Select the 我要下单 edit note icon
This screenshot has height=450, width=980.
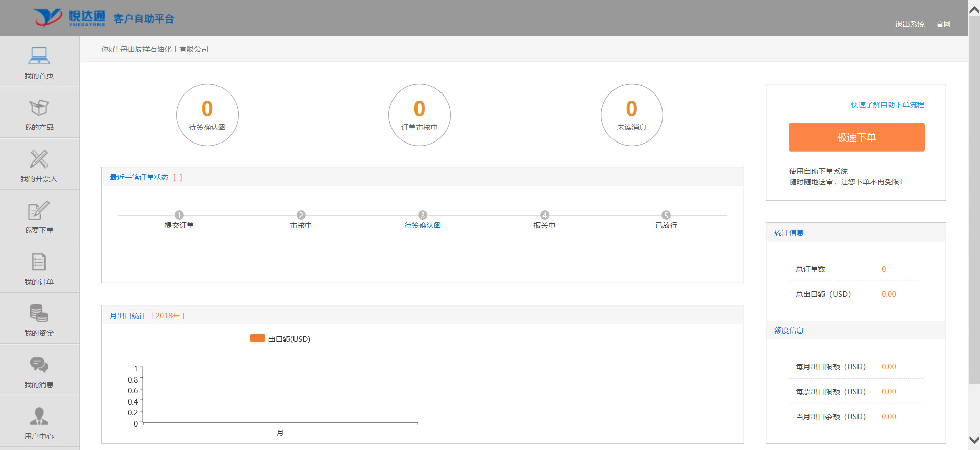click(x=39, y=210)
